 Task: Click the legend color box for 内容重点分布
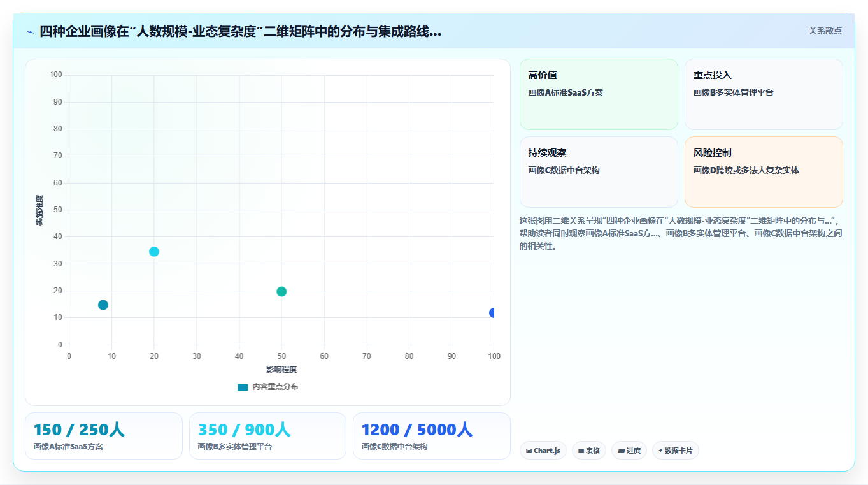[243, 387]
